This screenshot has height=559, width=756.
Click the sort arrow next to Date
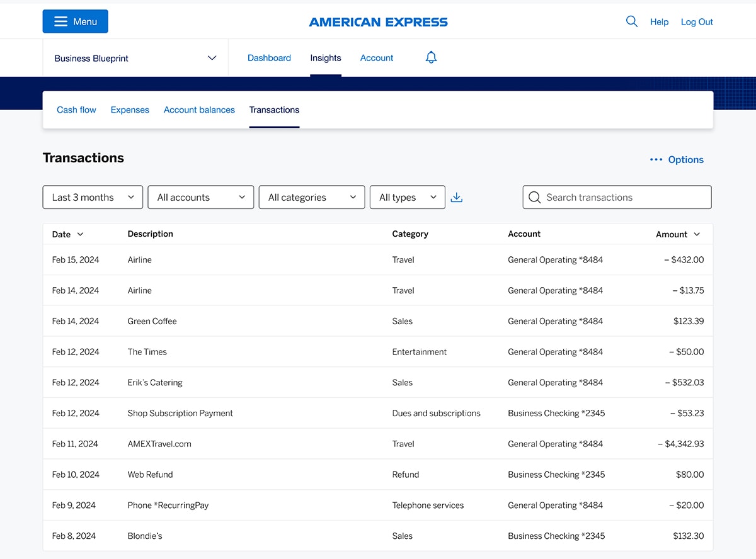click(x=81, y=234)
